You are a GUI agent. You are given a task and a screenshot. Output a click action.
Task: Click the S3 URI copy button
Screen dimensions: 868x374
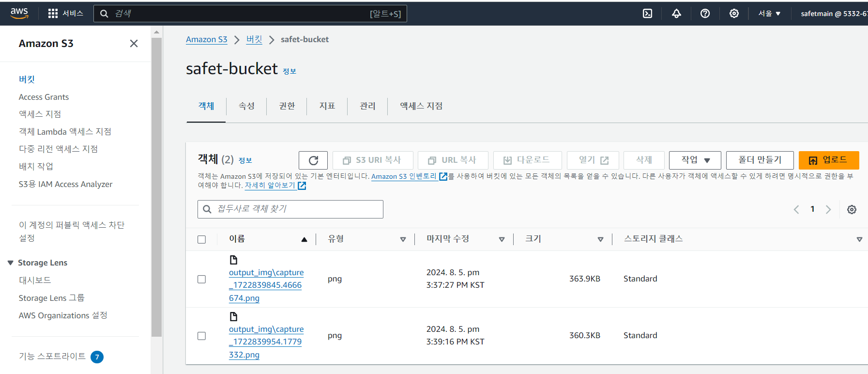pos(373,160)
